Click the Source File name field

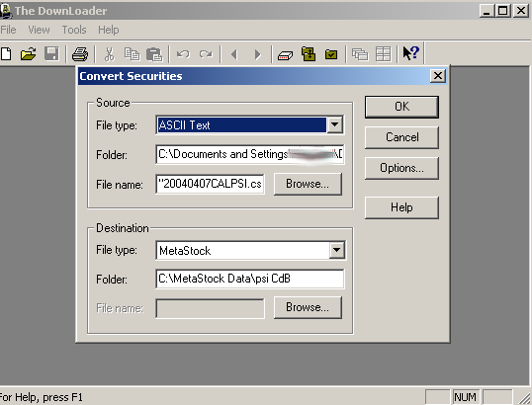(x=210, y=184)
